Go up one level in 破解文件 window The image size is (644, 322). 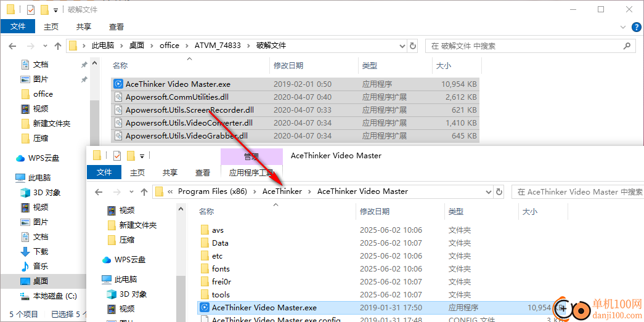(58, 46)
